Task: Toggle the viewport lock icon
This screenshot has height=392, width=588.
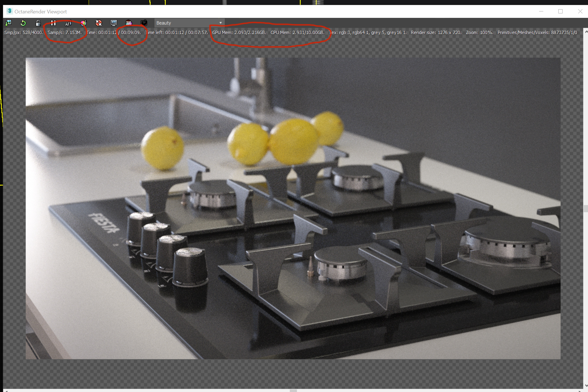Action: 38,23
